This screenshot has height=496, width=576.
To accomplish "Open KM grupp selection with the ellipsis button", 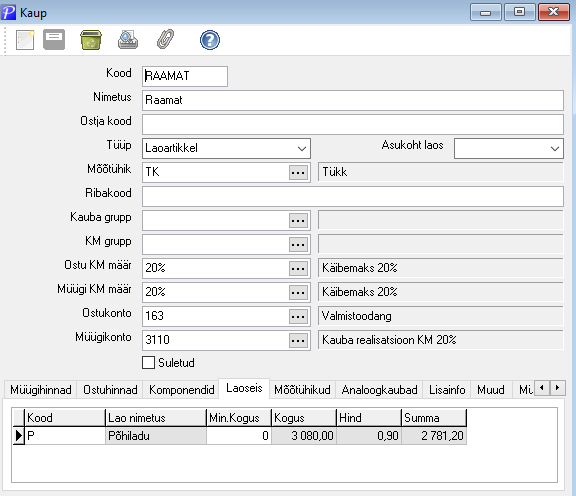I will (x=298, y=244).
